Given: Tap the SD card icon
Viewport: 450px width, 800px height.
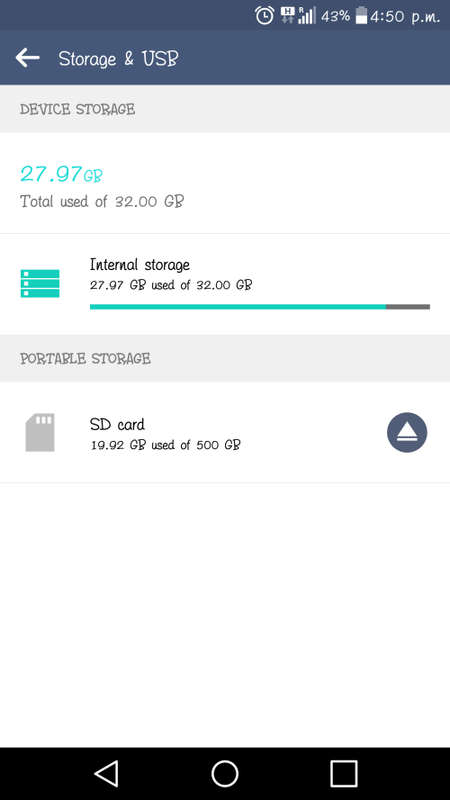Looking at the screenshot, I should [x=40, y=433].
